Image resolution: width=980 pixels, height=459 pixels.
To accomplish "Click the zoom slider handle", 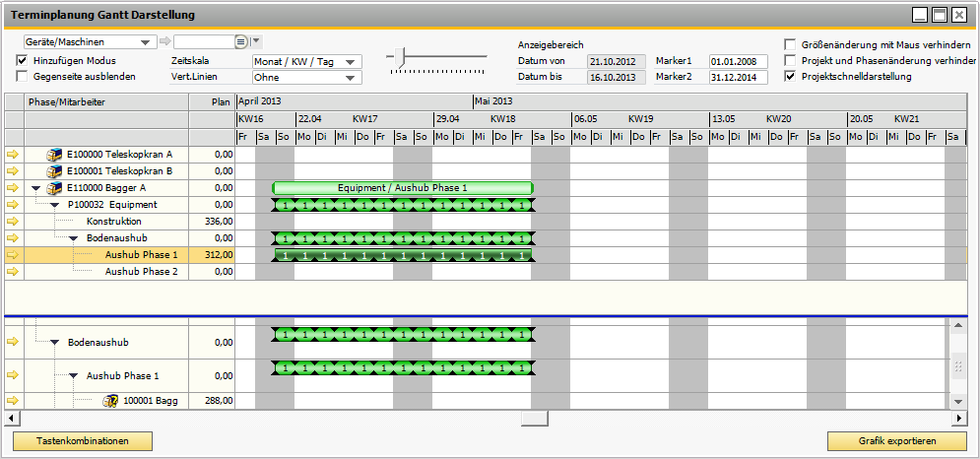I will pos(401,57).
